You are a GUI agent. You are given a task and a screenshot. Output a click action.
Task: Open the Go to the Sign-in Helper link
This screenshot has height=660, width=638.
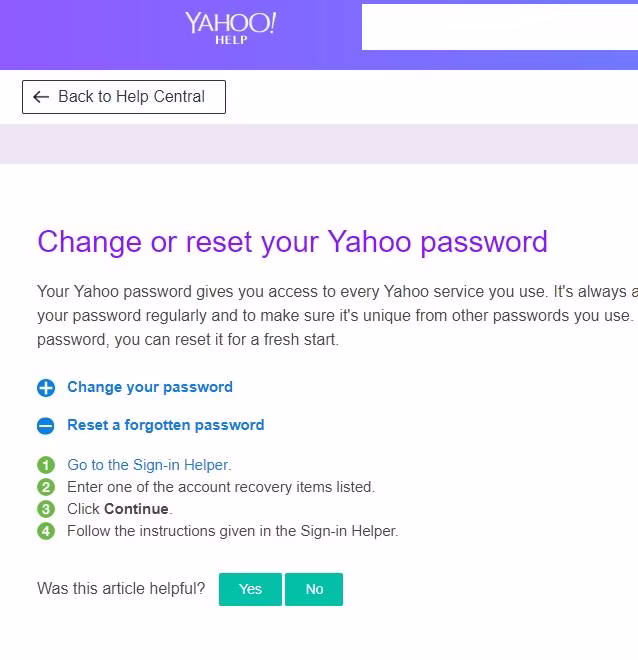click(x=148, y=465)
